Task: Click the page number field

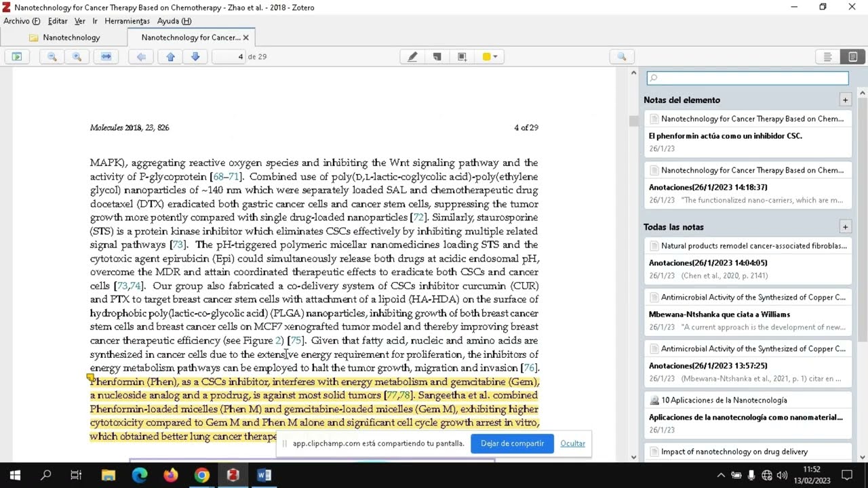Action: coord(229,57)
